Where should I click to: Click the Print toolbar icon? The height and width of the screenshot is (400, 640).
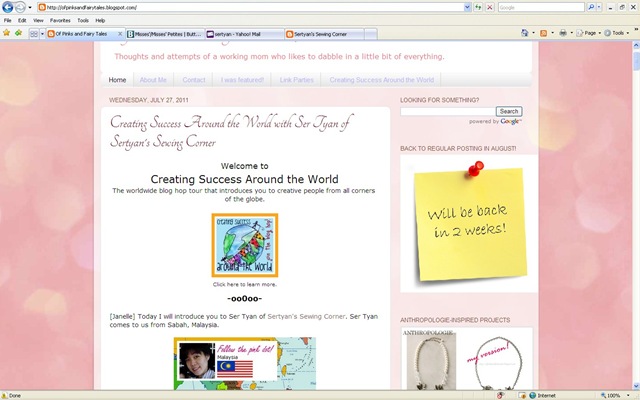[x=563, y=33]
